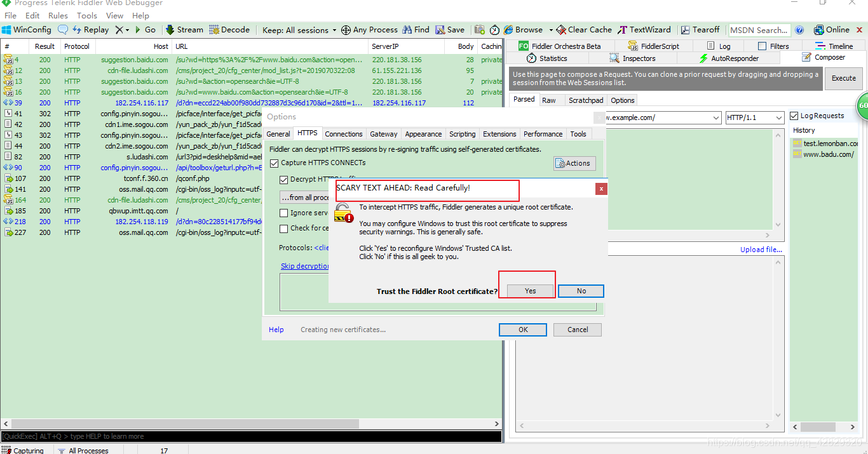Click the blue help question icon

799,30
